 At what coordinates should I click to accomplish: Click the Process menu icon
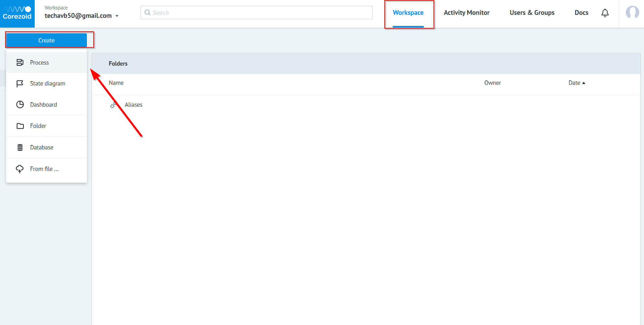coord(20,62)
